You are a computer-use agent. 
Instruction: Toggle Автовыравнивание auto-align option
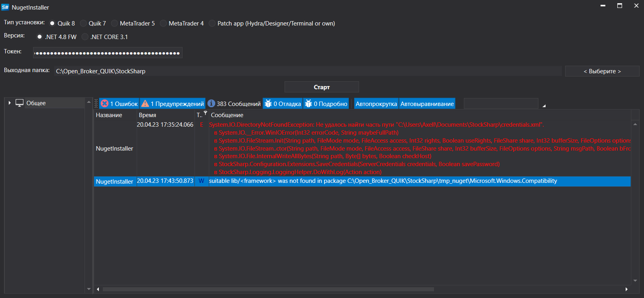427,104
